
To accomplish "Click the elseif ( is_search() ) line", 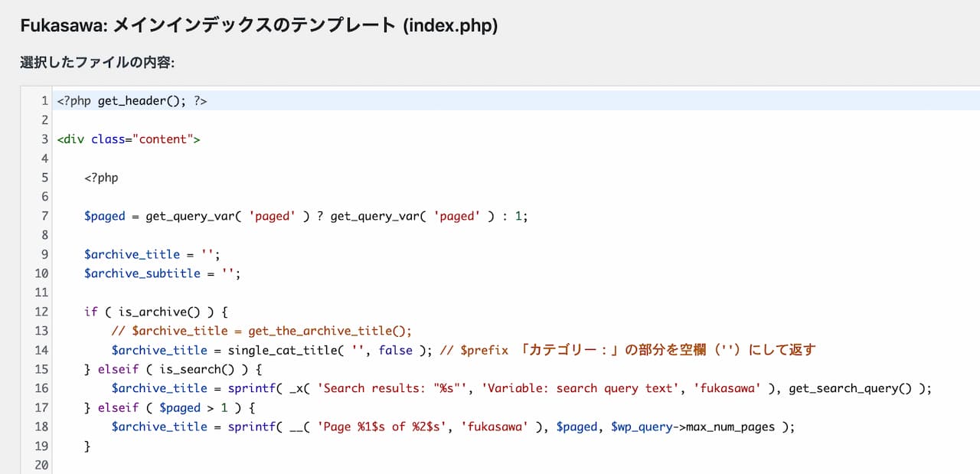I will (173, 368).
